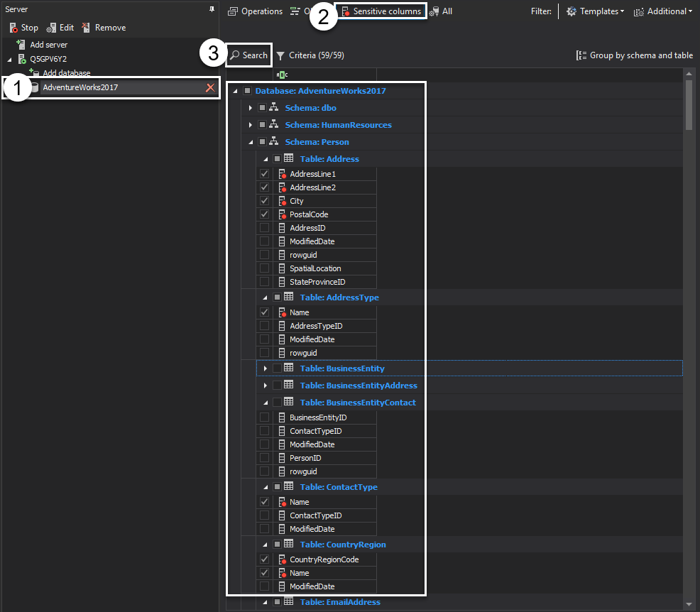Uncheck the AddressLine1 checkbox
The height and width of the screenshot is (612, 700).
click(x=264, y=174)
